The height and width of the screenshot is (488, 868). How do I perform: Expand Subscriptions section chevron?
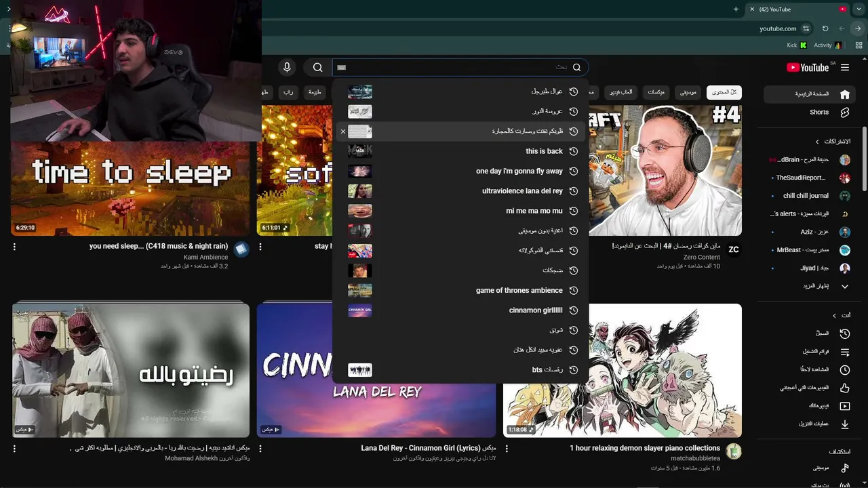pyautogui.click(x=818, y=141)
